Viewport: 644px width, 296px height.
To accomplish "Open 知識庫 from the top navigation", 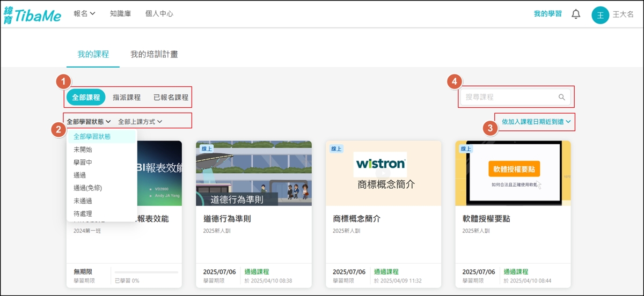I will point(120,14).
